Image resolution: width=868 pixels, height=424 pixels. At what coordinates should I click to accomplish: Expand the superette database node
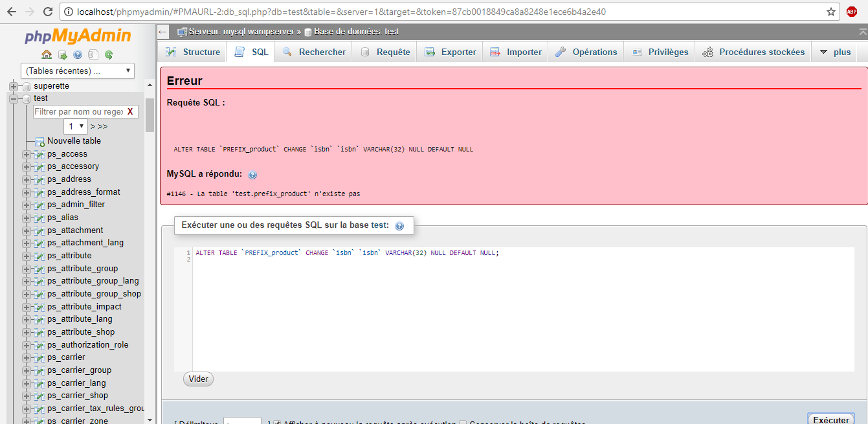[x=13, y=86]
